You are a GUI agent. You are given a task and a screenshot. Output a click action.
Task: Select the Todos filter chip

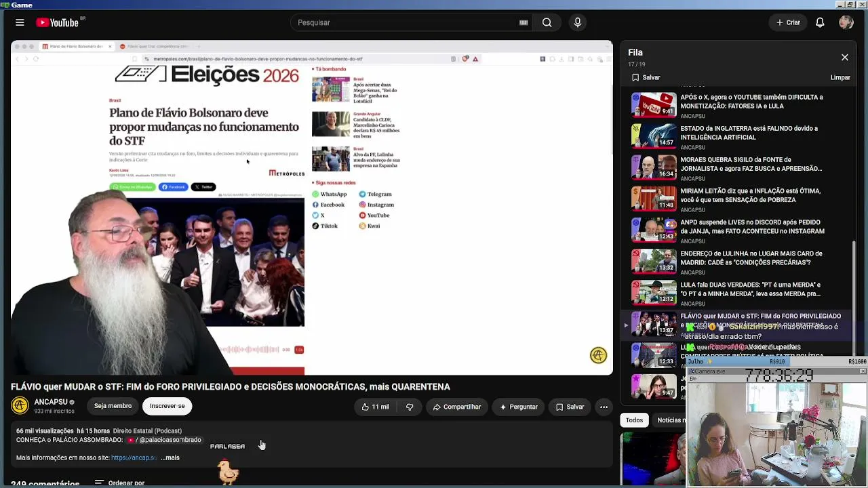[x=634, y=420]
